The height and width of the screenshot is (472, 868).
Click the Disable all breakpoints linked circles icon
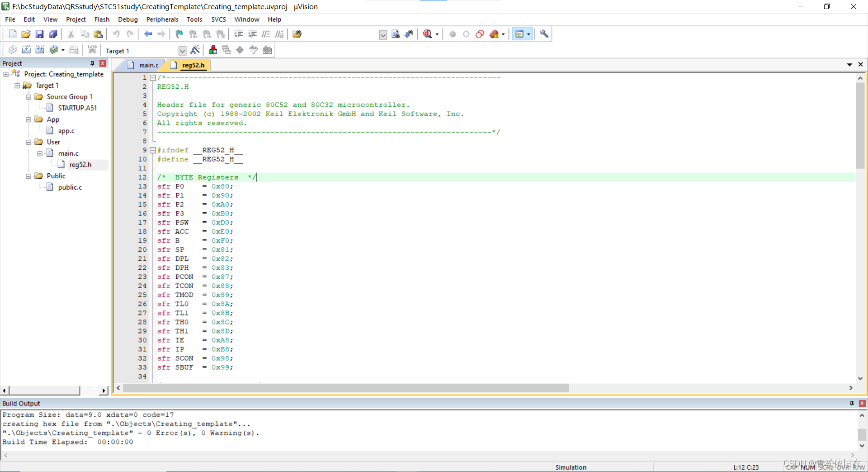pyautogui.click(x=480, y=34)
